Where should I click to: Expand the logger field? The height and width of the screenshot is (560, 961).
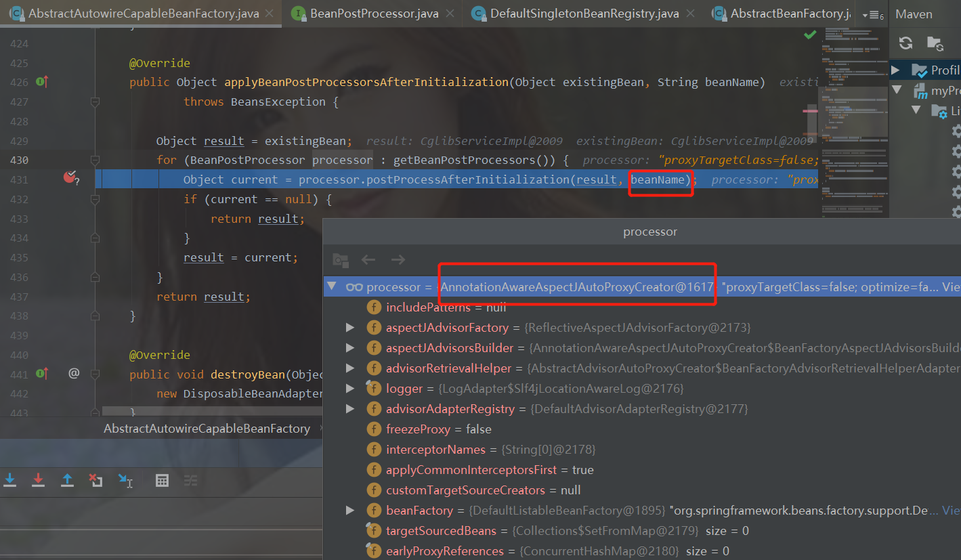click(350, 389)
